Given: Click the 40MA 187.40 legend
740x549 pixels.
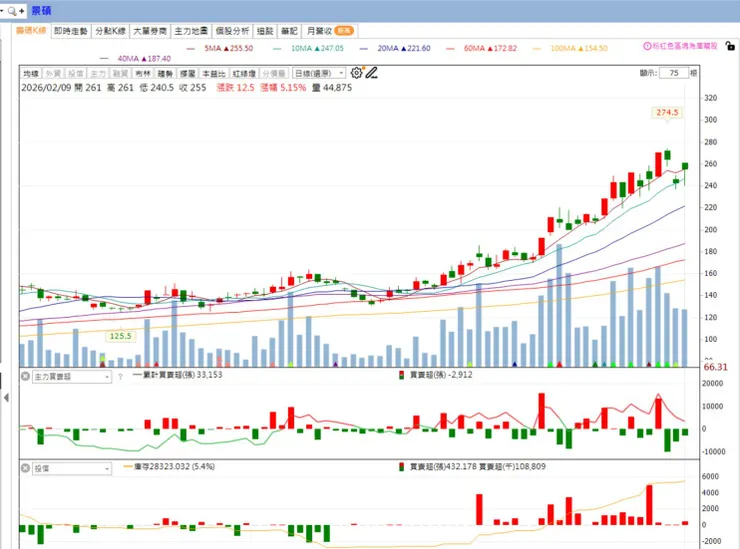Looking at the screenshot, I should (x=136, y=59).
